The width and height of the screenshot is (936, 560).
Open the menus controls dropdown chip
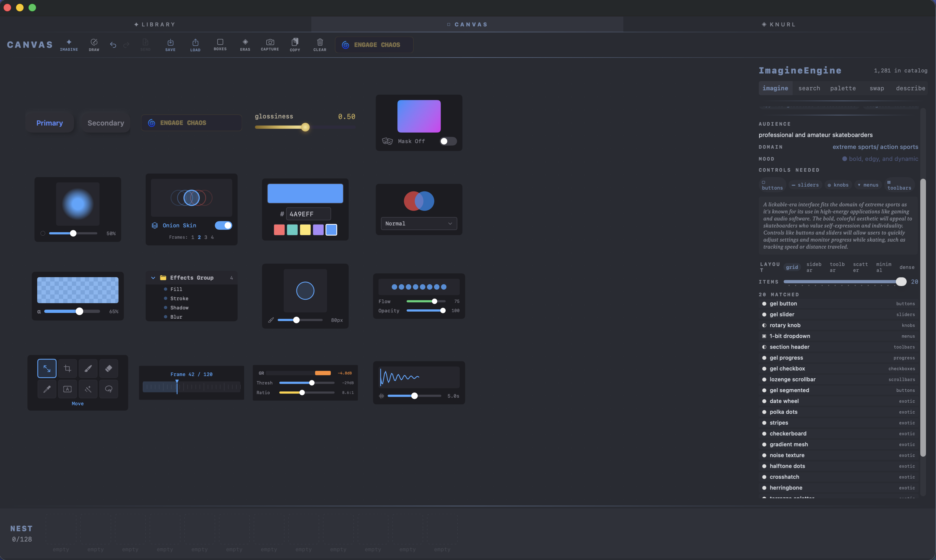click(868, 185)
